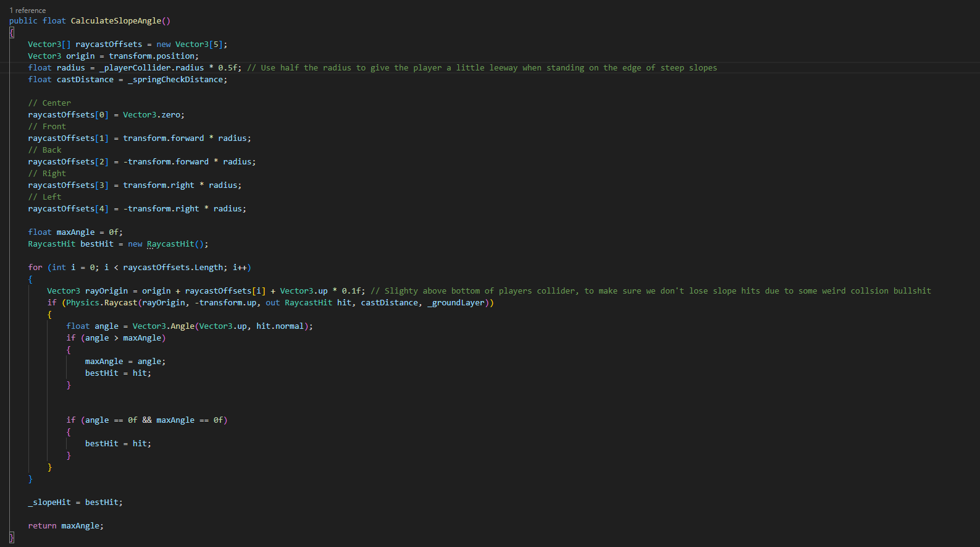
Task: Click the 'for' keyword of the loop
Action: tap(35, 268)
